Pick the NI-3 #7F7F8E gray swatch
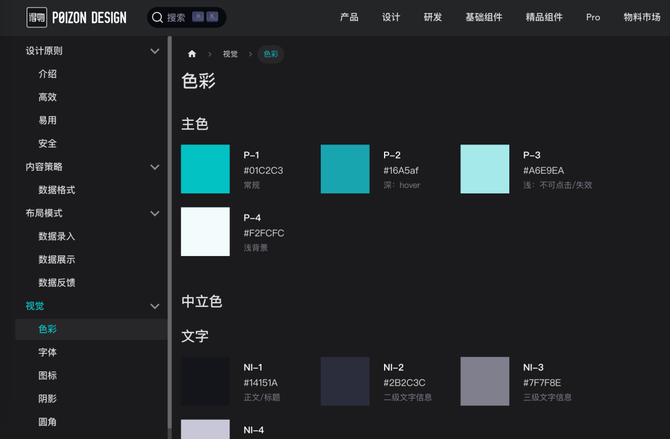Screen dimensions: 670x439 (x=485, y=381)
